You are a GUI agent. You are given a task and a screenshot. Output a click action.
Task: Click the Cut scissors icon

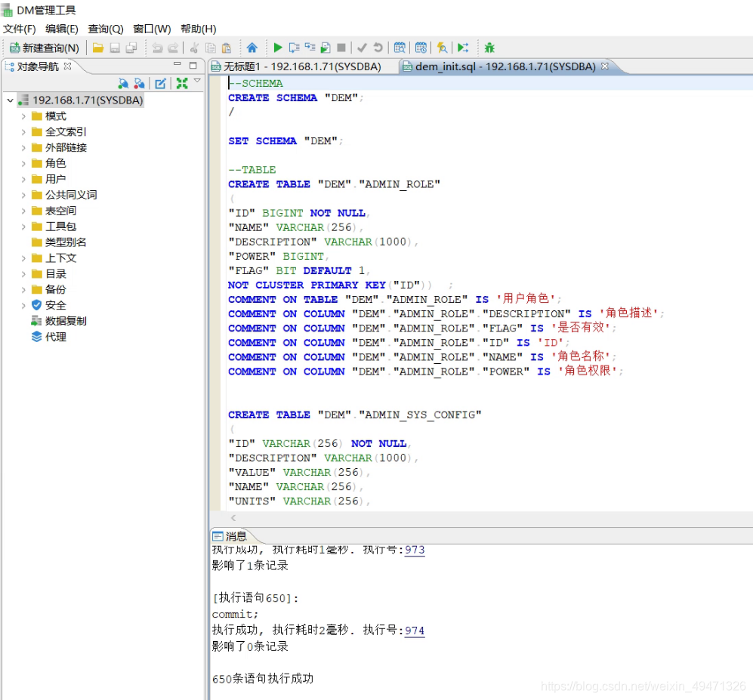[x=195, y=48]
